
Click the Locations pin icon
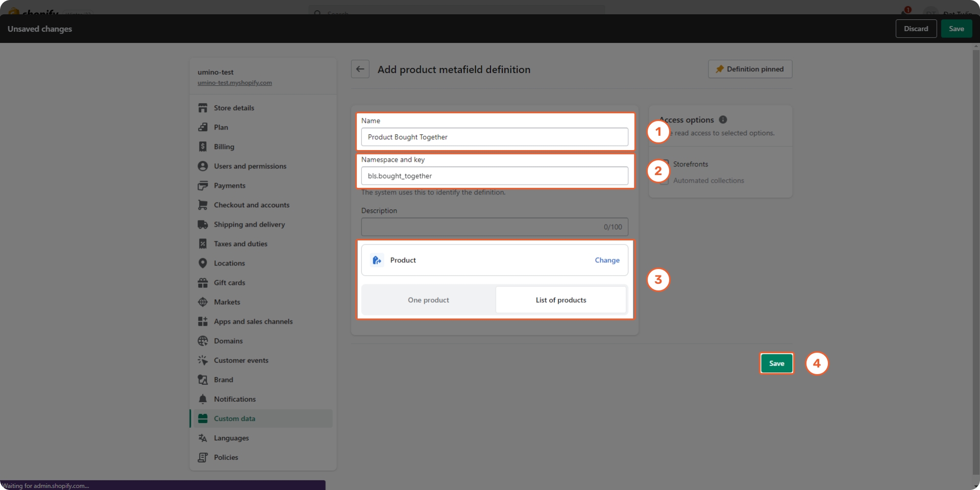click(x=203, y=263)
